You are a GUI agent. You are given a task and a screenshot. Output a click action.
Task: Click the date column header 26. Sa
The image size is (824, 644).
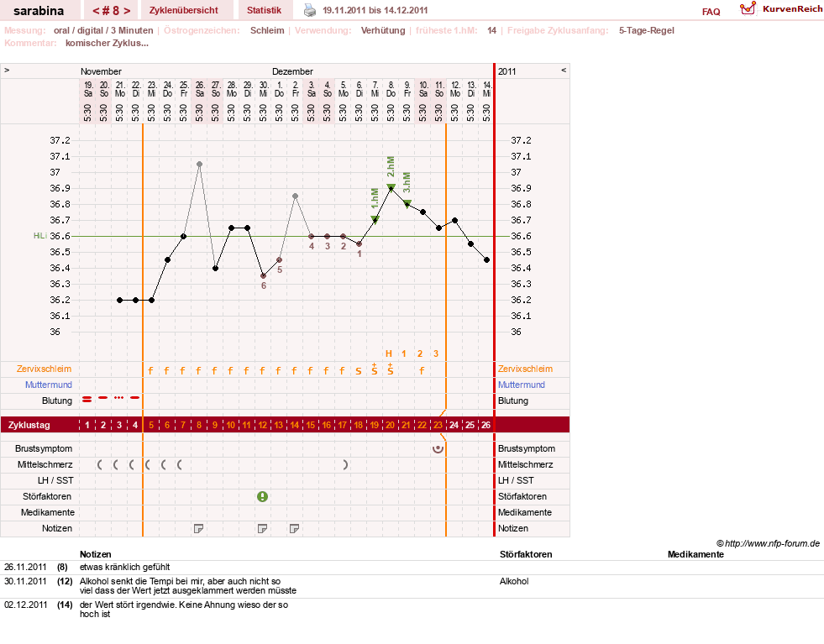point(199,89)
